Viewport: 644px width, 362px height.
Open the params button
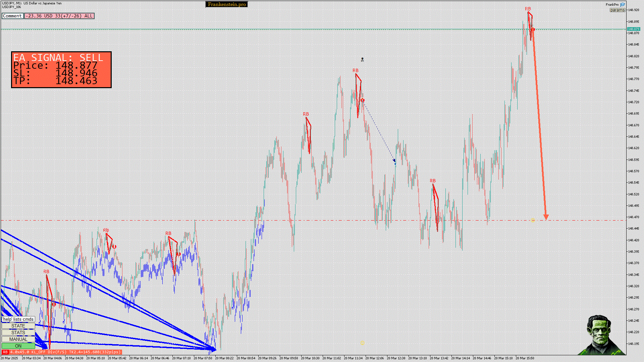coord(617,10)
